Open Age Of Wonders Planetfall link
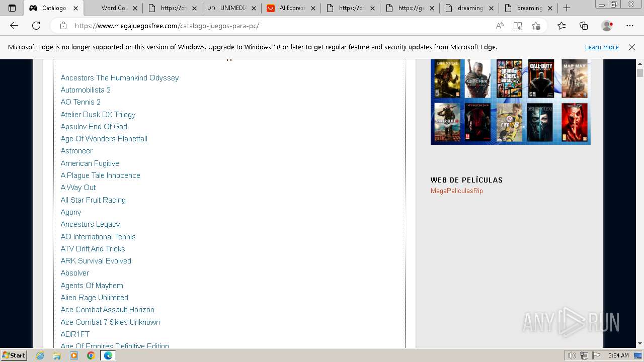Screen dimensions: 644x362 click(x=104, y=139)
